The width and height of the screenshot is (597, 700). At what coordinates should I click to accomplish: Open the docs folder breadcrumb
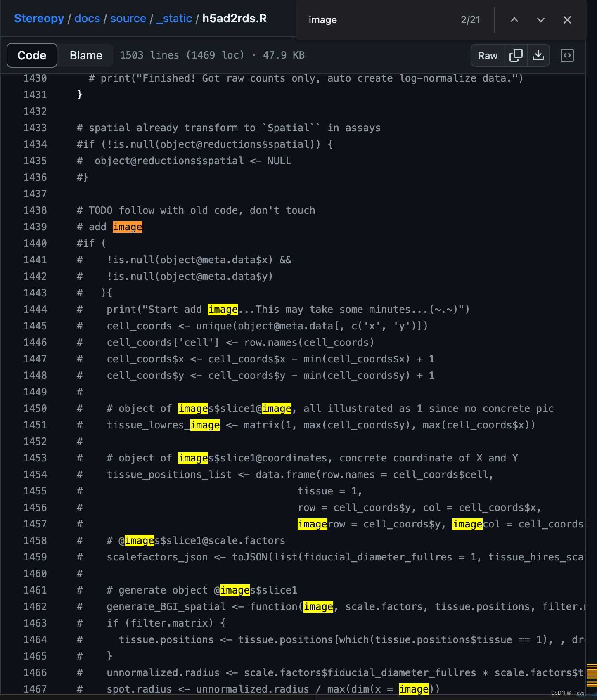point(87,19)
